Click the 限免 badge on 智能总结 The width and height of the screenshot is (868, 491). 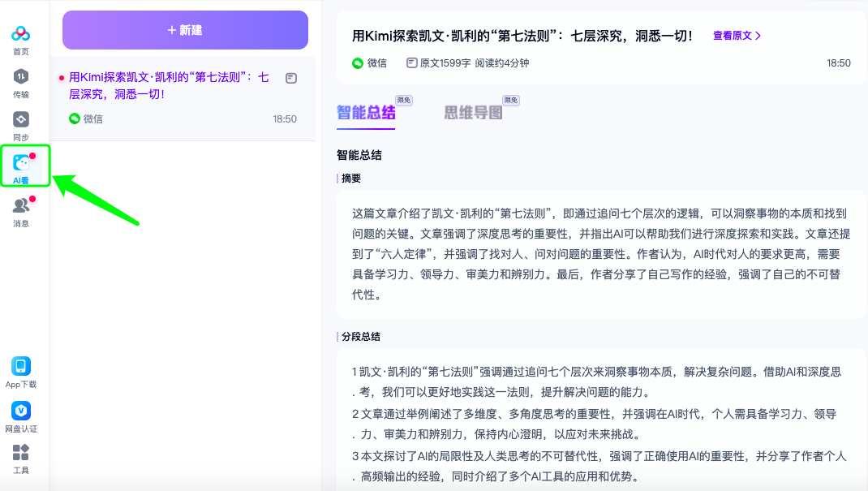[x=404, y=100]
